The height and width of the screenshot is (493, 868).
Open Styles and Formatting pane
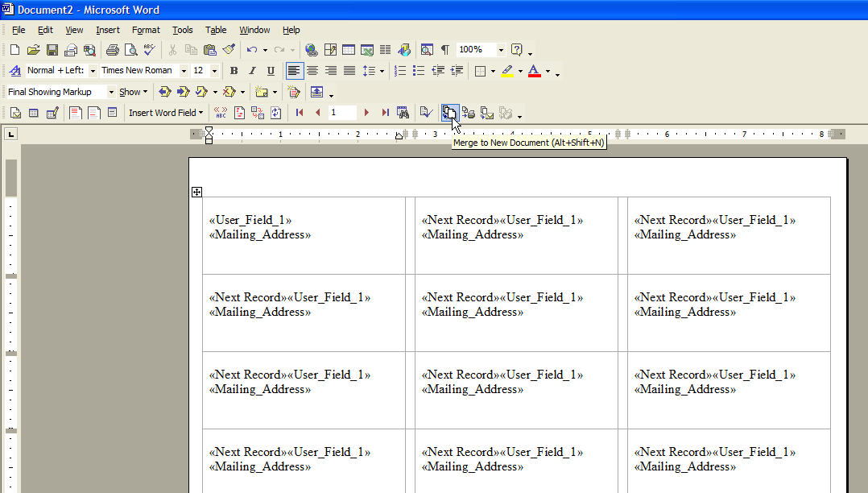pos(15,71)
